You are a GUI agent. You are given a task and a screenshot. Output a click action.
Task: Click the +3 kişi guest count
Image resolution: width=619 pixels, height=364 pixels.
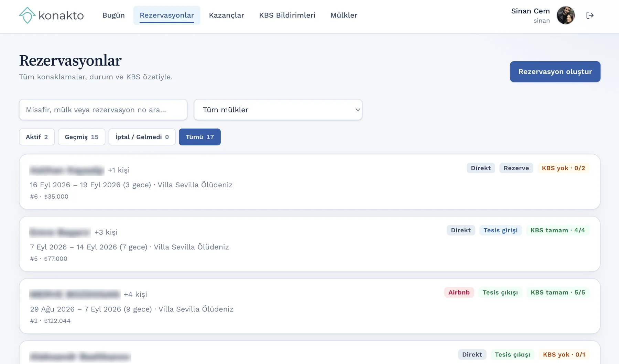106,232
